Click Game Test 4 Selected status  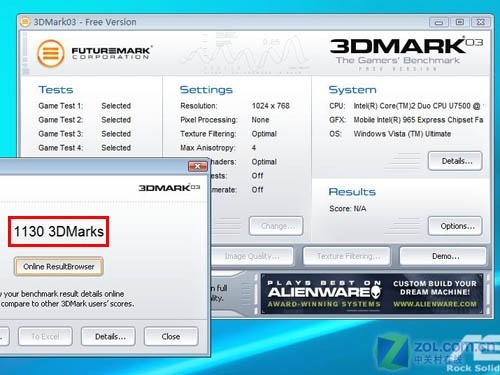click(116, 148)
